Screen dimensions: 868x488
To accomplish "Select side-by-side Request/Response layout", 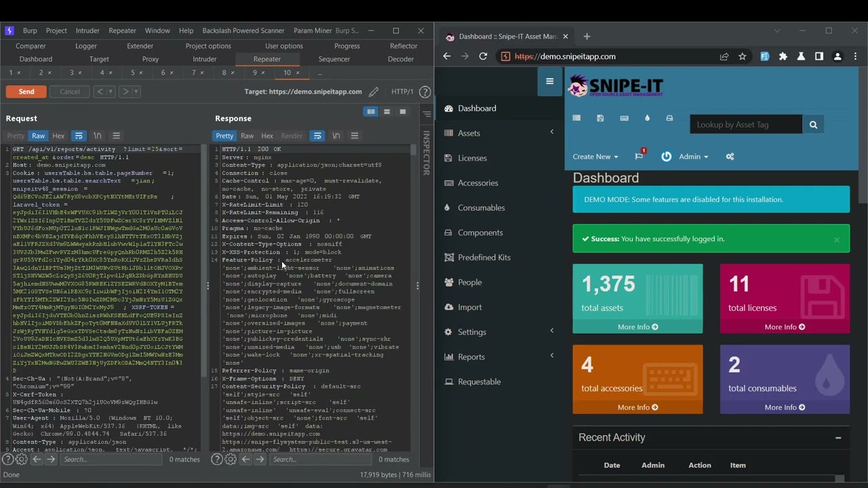I will (x=370, y=112).
